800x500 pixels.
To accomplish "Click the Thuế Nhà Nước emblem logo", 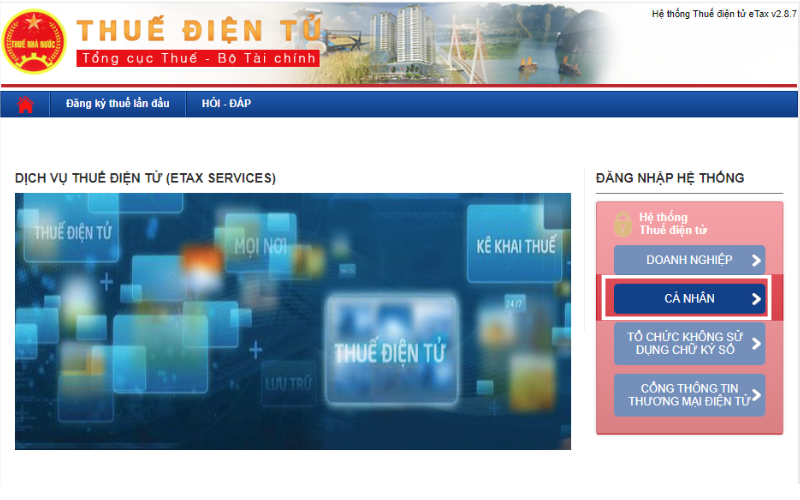I will pyautogui.click(x=34, y=41).
